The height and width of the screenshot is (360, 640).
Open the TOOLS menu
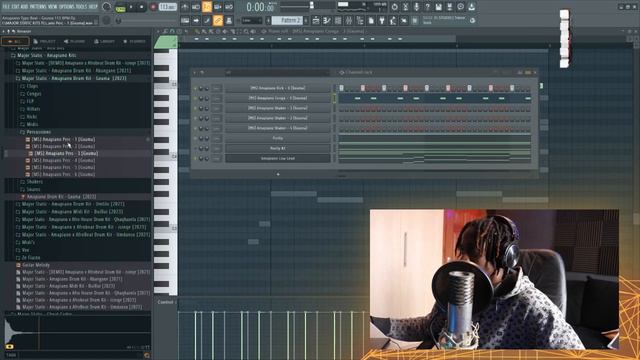[82, 7]
